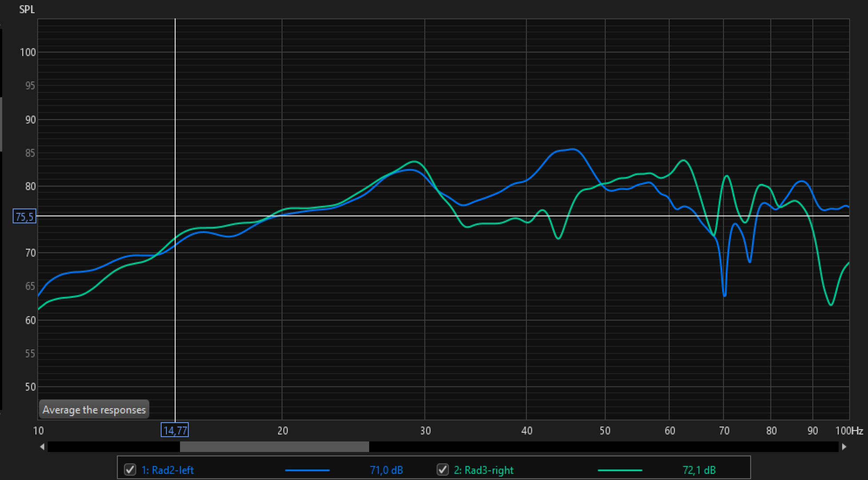Click the Average the responses button
This screenshot has width=868, height=480.
coord(94,409)
